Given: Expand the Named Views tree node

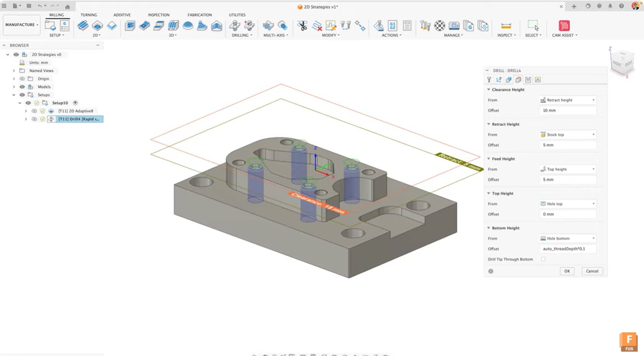Looking at the screenshot, I should coord(14,71).
